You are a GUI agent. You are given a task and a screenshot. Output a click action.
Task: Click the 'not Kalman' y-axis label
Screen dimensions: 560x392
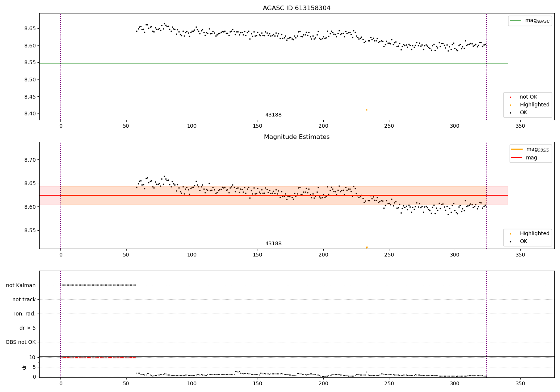[x=21, y=285]
